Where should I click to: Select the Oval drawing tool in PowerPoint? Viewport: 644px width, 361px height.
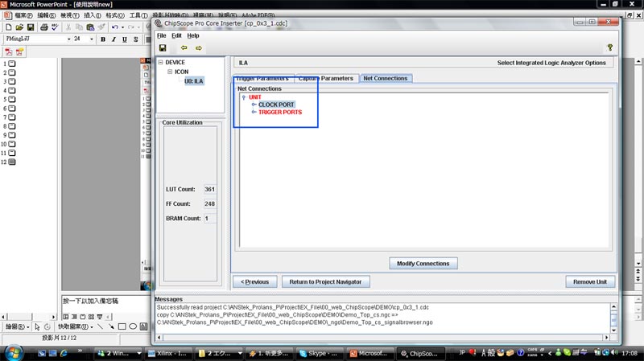pyautogui.click(x=133, y=326)
